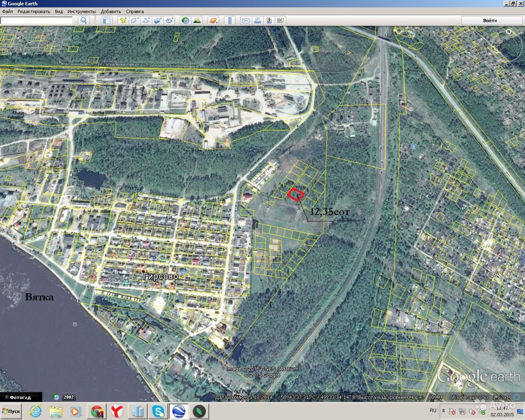This screenshot has width=525, height=420.
Task: Add an image overlay
Action: (x=157, y=20)
